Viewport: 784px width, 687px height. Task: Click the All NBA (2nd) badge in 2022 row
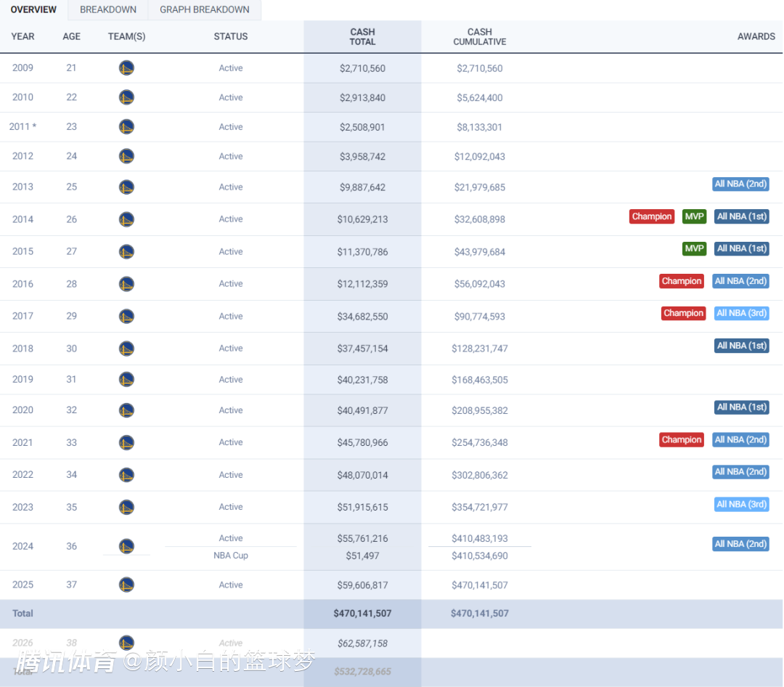pos(740,472)
